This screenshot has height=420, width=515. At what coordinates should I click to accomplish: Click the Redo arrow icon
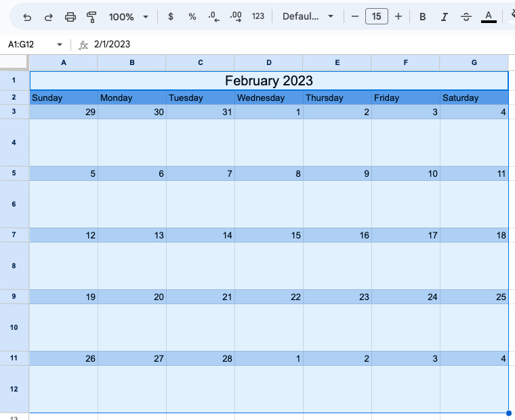49,17
